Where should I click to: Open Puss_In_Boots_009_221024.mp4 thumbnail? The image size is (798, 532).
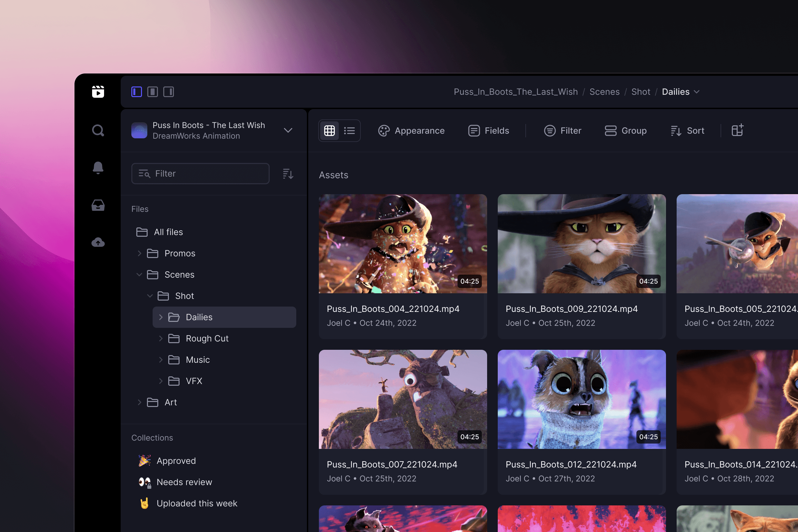coord(582,244)
